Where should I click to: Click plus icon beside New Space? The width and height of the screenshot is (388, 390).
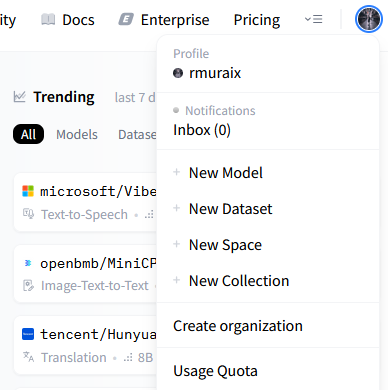click(177, 244)
